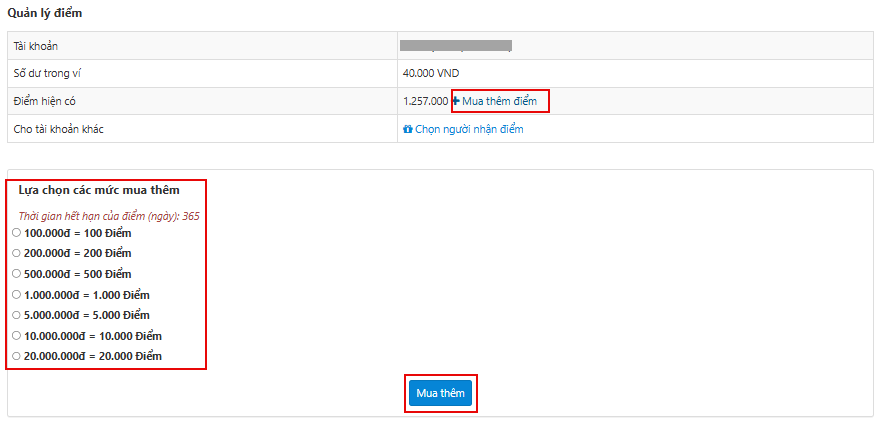The width and height of the screenshot is (878, 424).
Task: Pick the 500.000đ = 500 Điểm option
Action: tap(16, 273)
